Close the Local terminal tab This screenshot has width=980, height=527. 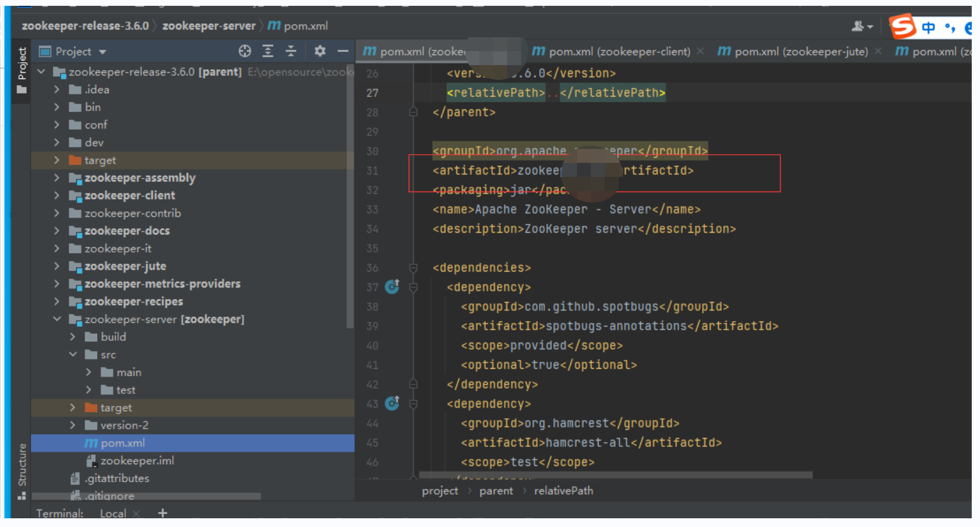[136, 514]
